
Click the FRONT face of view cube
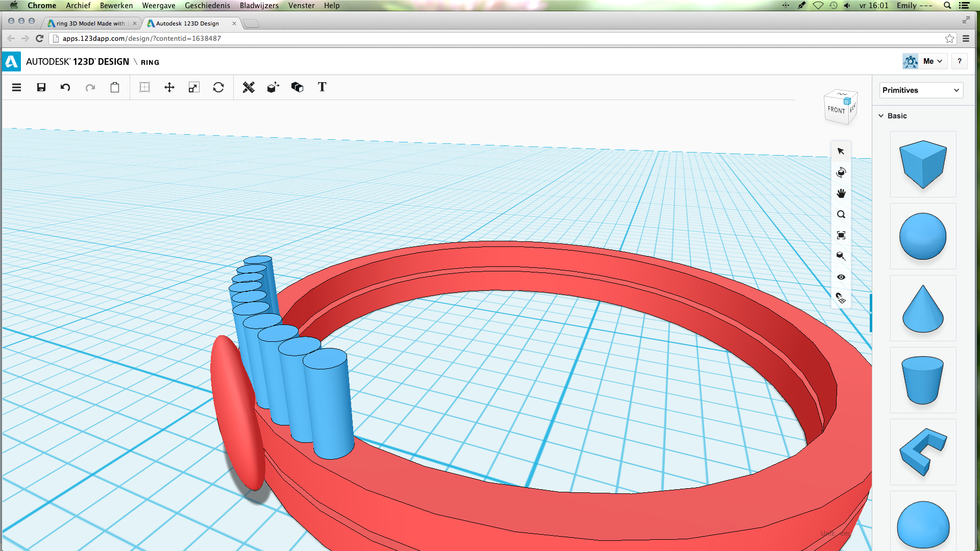[836, 110]
